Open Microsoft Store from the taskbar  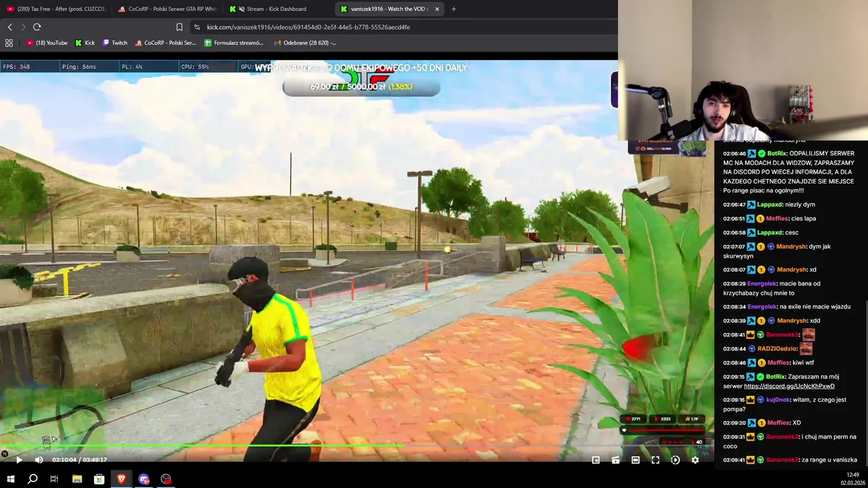click(x=99, y=479)
